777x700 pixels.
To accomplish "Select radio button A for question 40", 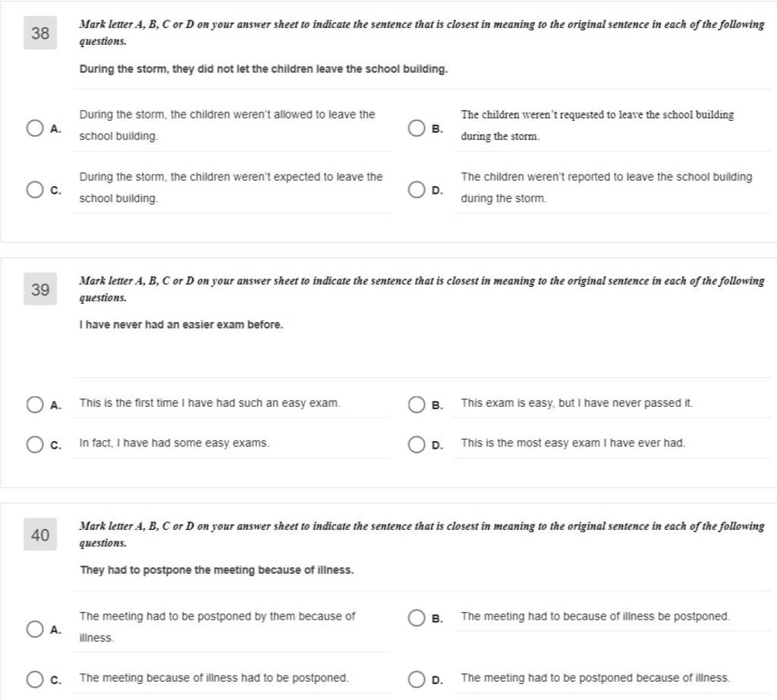I will click(x=35, y=629).
